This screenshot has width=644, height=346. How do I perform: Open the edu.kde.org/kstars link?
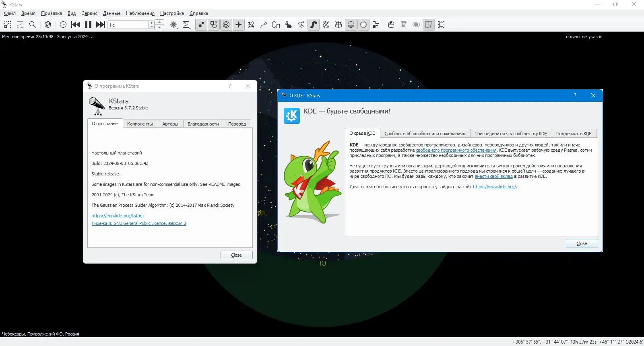pyautogui.click(x=118, y=216)
